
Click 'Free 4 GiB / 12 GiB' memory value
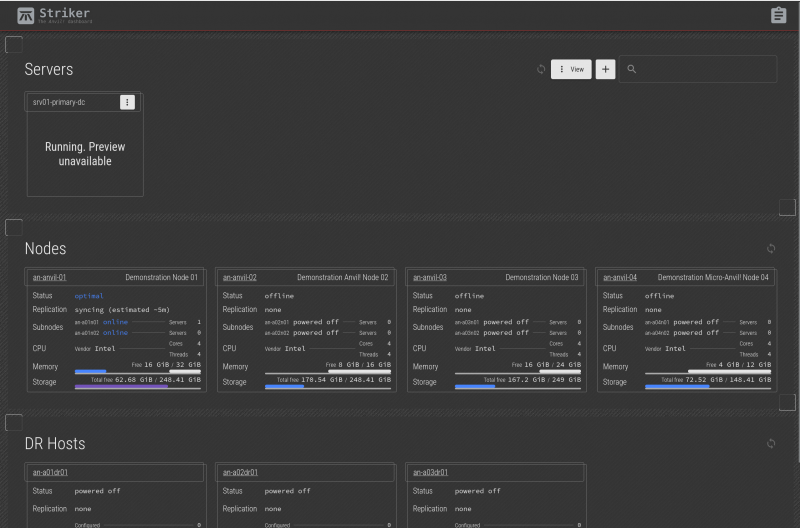click(738, 365)
